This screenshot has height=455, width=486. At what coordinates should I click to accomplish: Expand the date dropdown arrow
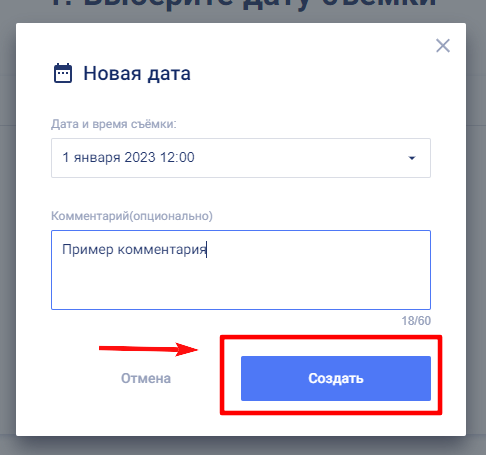[x=412, y=158]
